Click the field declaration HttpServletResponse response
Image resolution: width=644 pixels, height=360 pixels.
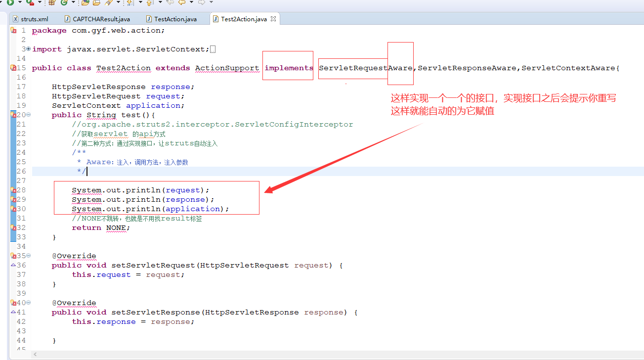tap(124, 87)
